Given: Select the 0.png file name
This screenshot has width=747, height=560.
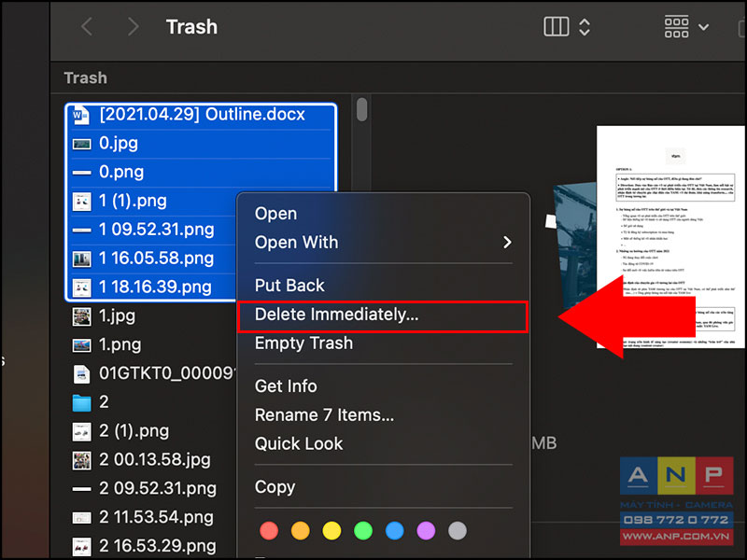Looking at the screenshot, I should 121,173.
